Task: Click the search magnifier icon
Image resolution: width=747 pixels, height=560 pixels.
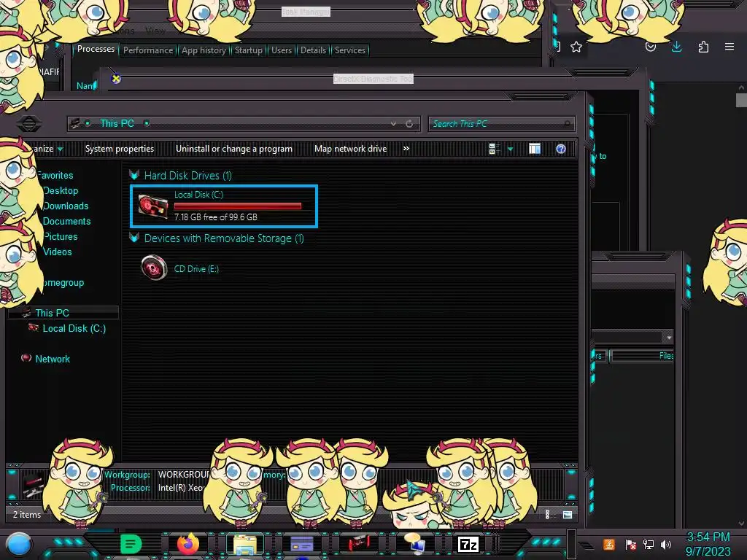Action: point(567,124)
